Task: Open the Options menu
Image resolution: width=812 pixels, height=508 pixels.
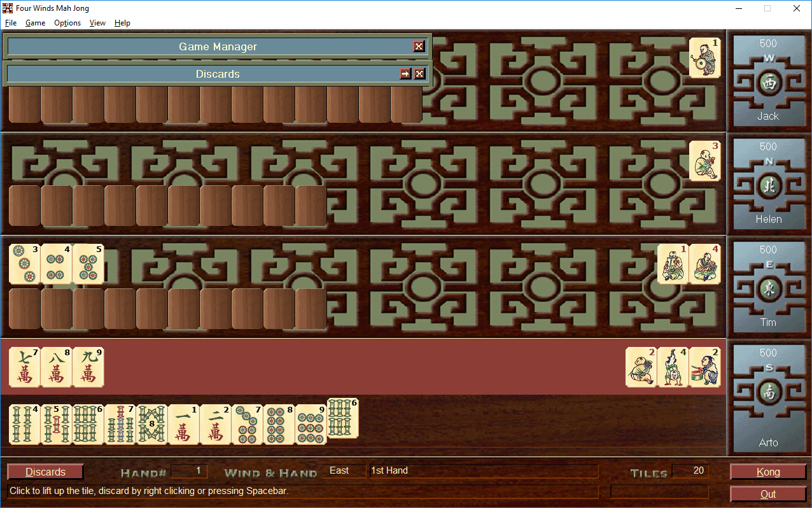Action: (67, 23)
